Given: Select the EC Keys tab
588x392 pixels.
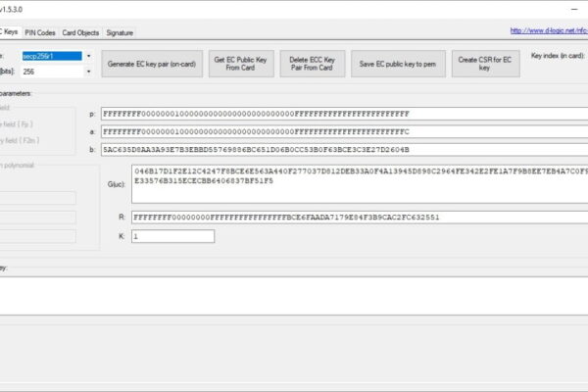Looking at the screenshot, I should coord(10,32).
